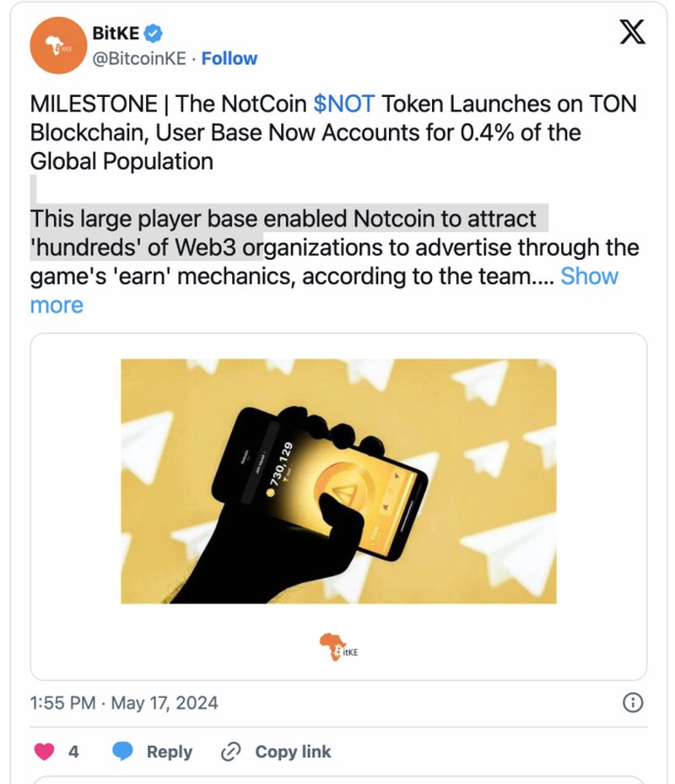
Task: Expand tweet text with Show more
Action: point(324,290)
